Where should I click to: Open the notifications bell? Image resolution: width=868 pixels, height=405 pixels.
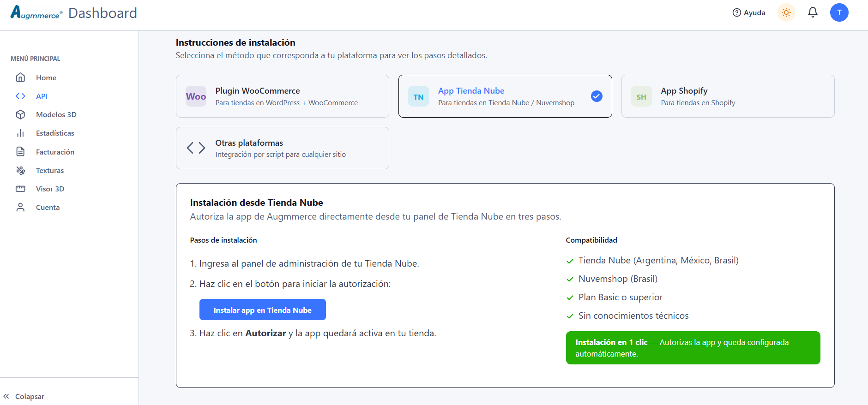[813, 12]
